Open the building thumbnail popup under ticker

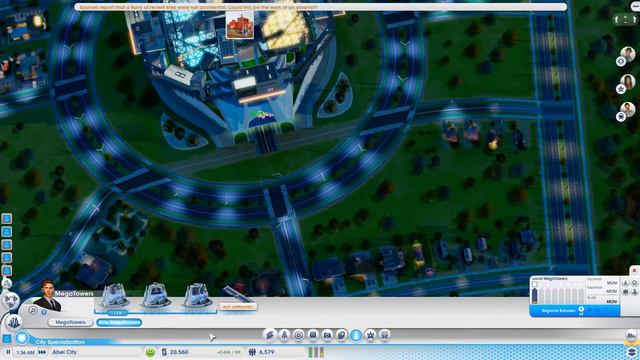click(240, 25)
